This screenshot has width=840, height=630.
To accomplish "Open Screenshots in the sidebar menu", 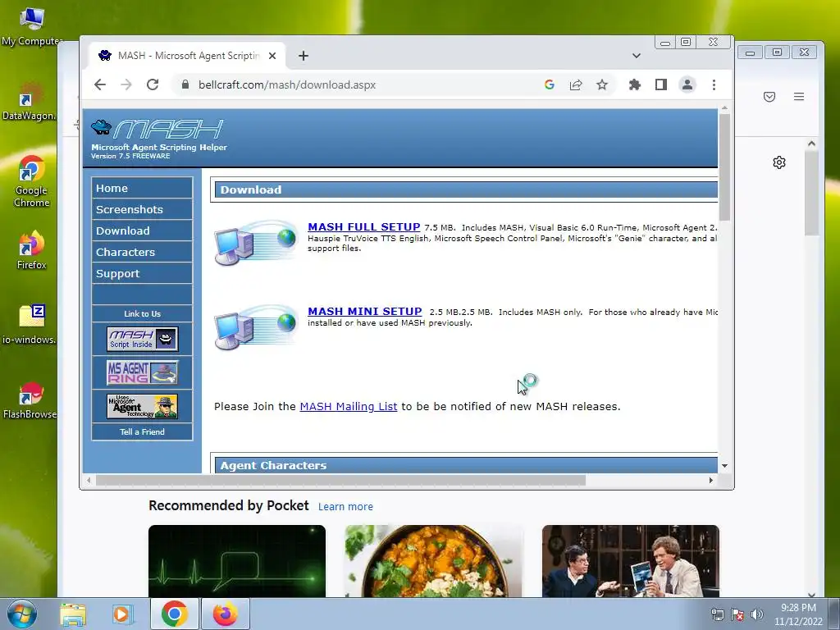I will (142, 209).
